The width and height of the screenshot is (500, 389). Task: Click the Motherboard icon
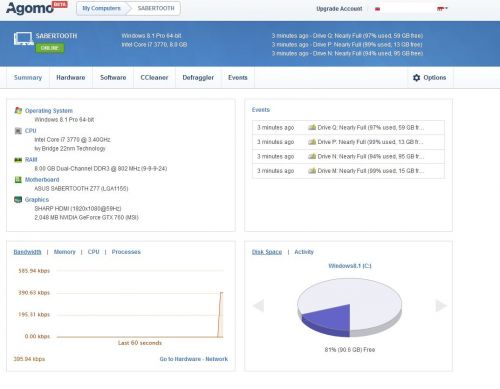[x=18, y=180]
